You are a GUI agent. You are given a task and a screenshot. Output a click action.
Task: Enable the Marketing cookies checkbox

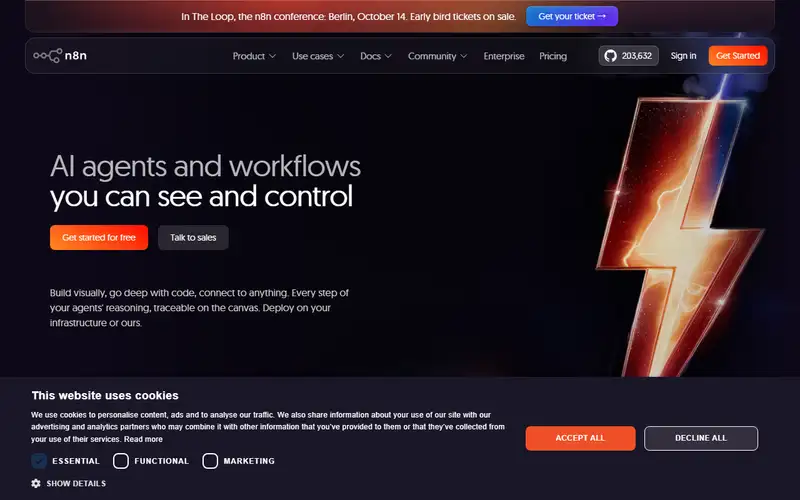(210, 461)
